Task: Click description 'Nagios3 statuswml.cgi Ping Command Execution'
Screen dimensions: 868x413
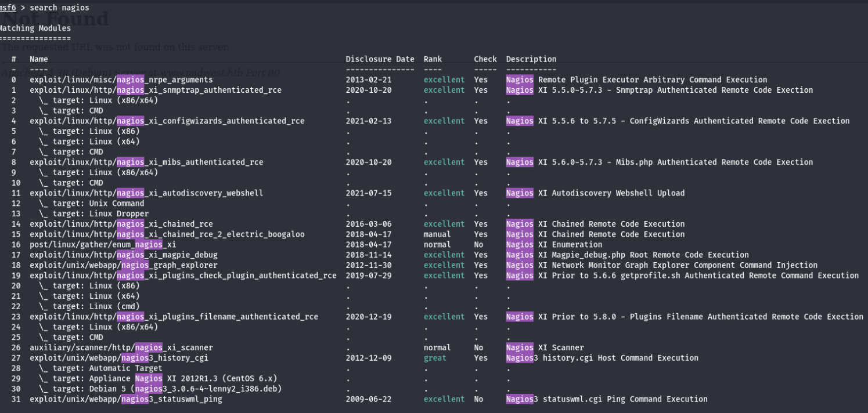Action: [607, 399]
